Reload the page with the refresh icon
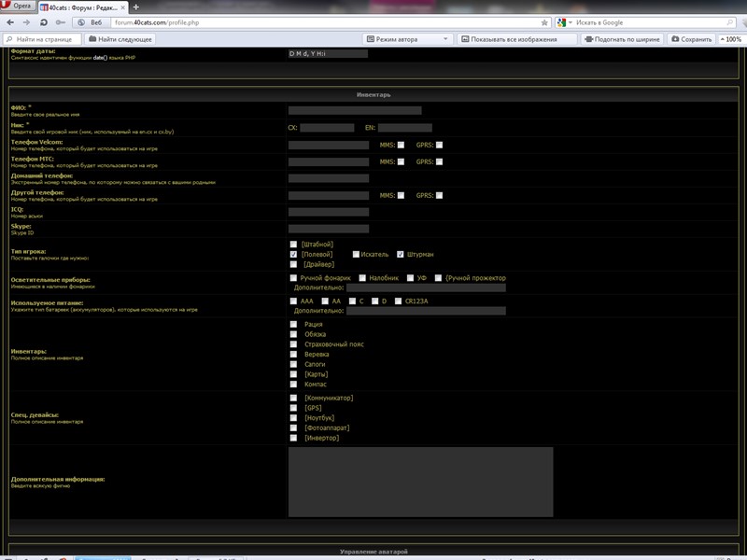The image size is (747, 560). pyautogui.click(x=43, y=22)
